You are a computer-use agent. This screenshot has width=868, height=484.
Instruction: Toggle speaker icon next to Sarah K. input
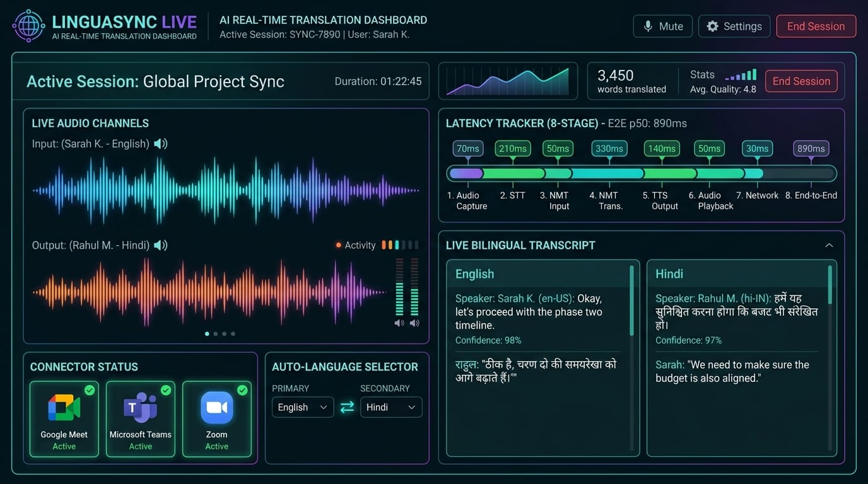pos(161,144)
